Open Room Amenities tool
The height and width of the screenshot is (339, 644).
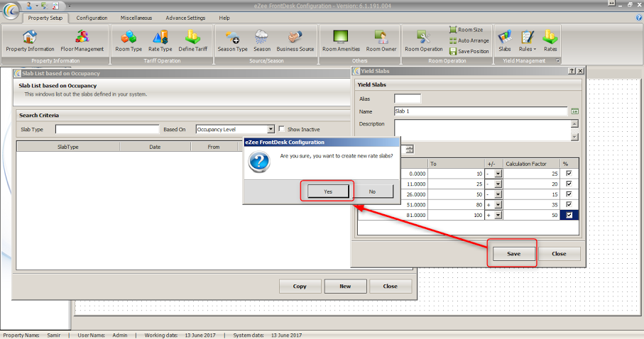[x=341, y=41]
